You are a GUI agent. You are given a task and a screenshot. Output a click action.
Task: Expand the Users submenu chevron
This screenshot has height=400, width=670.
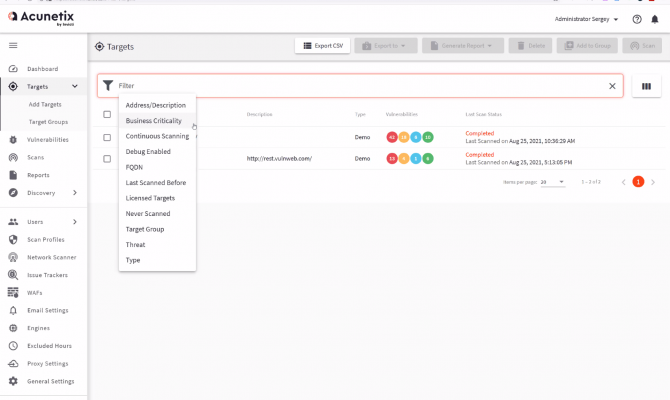pyautogui.click(x=75, y=222)
